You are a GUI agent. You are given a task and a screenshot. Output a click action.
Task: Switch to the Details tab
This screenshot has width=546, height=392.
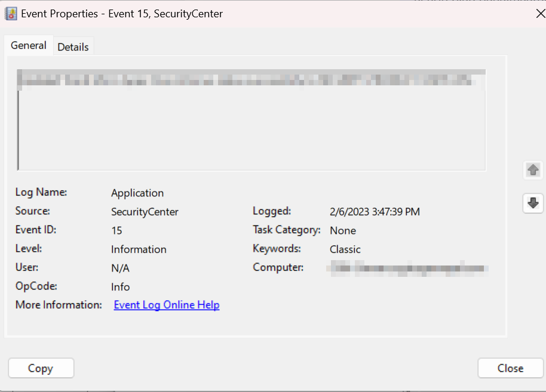(x=73, y=47)
